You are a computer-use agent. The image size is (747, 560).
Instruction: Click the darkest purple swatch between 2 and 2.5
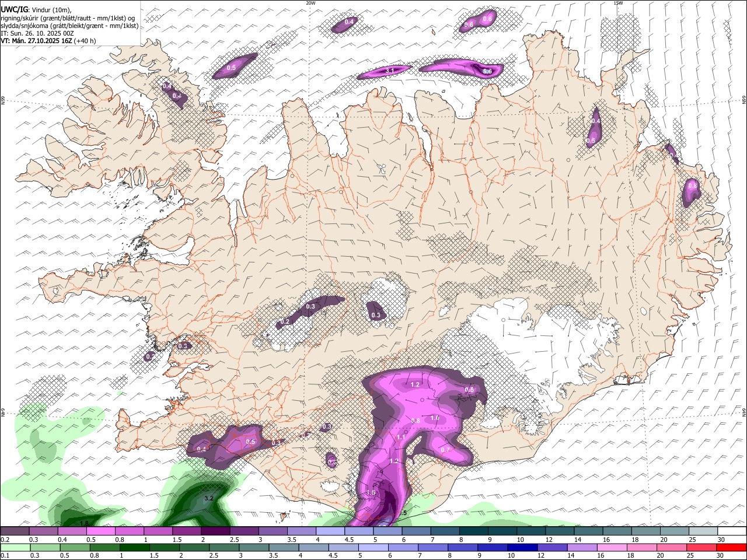point(215,531)
